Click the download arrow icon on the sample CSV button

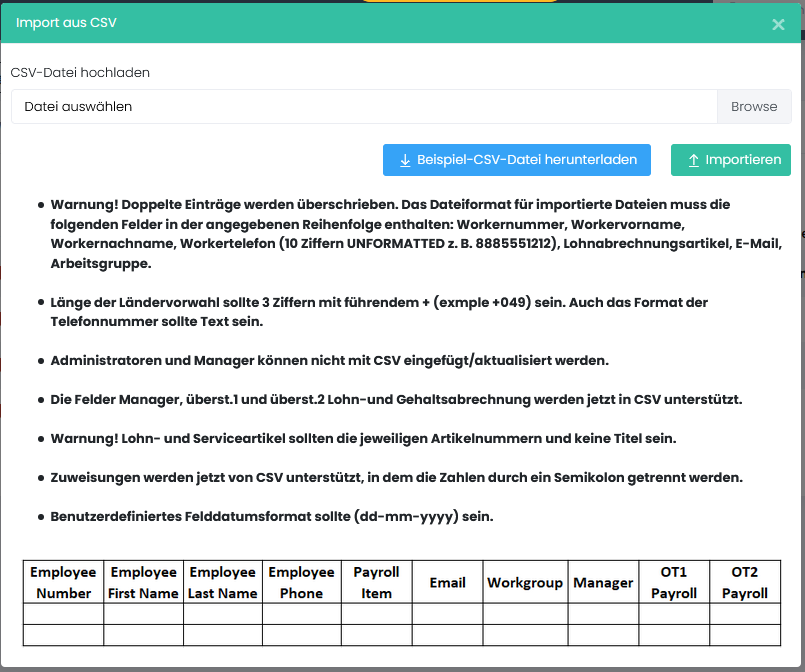point(405,161)
